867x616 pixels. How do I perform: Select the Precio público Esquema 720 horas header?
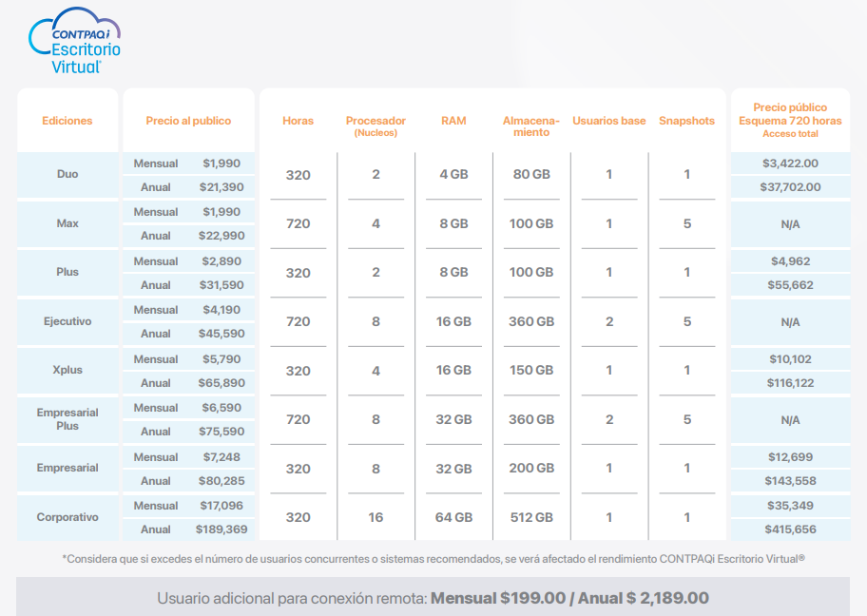coord(790,120)
